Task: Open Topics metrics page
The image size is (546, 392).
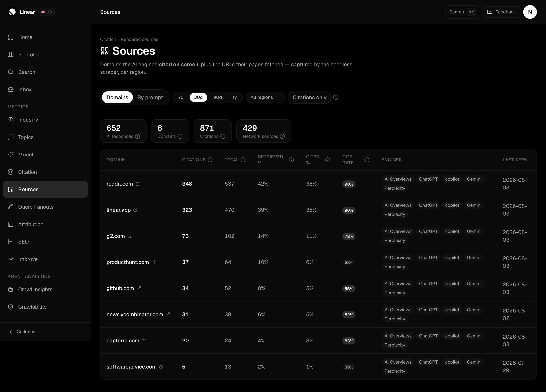Action: point(45,137)
